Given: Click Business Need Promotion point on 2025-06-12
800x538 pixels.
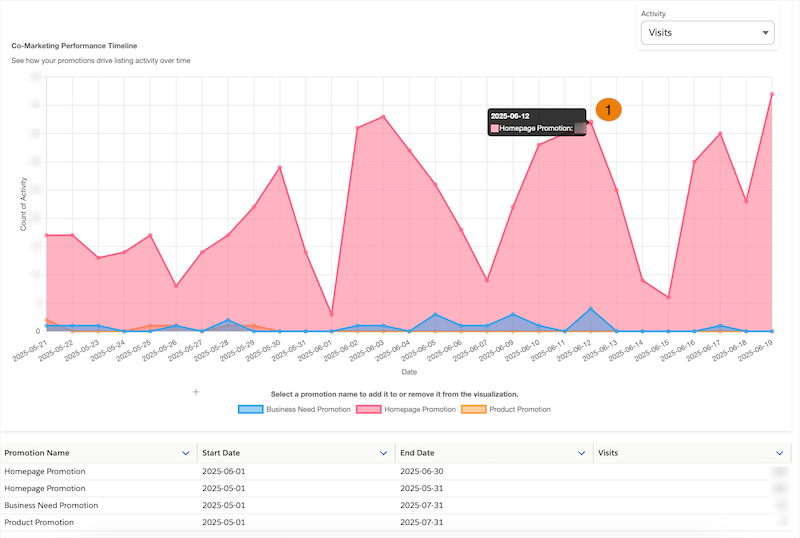Looking at the screenshot, I should click(591, 309).
